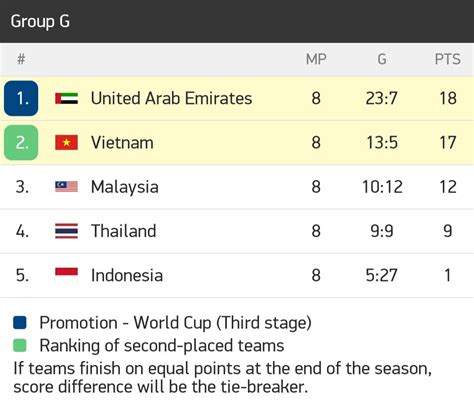This screenshot has height=407, width=474.
Task: Open the United Arab Emirates team name
Action: click(171, 98)
